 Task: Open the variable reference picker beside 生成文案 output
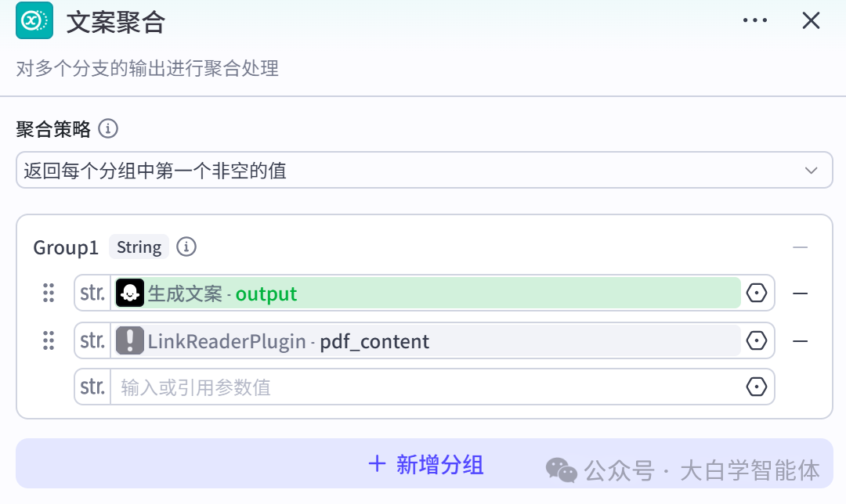(755, 293)
